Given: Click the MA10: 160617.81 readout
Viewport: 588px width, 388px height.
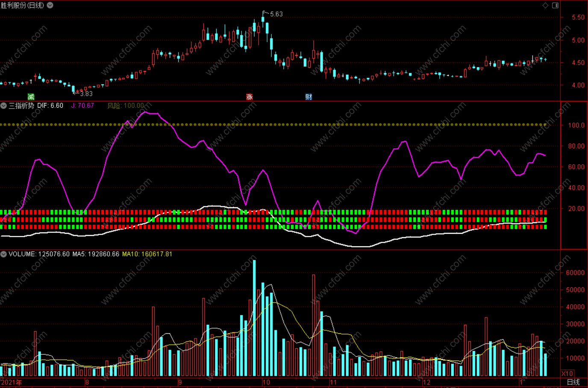Looking at the screenshot, I should tap(147, 254).
